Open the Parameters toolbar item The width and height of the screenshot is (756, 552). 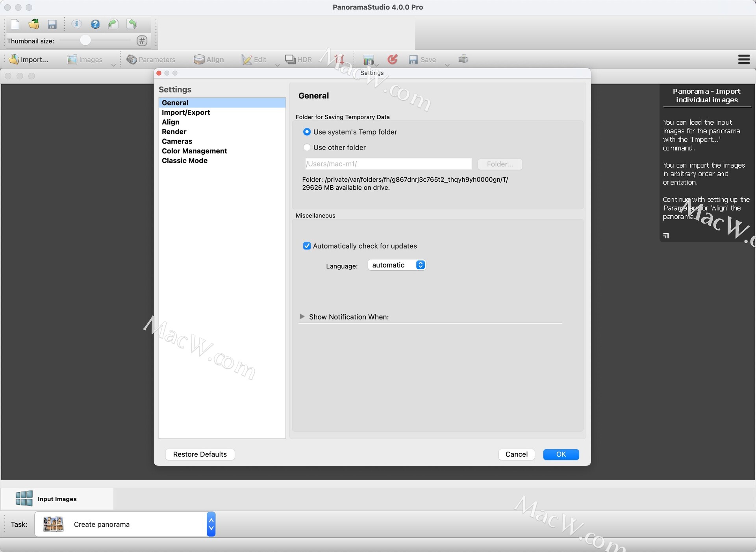151,59
